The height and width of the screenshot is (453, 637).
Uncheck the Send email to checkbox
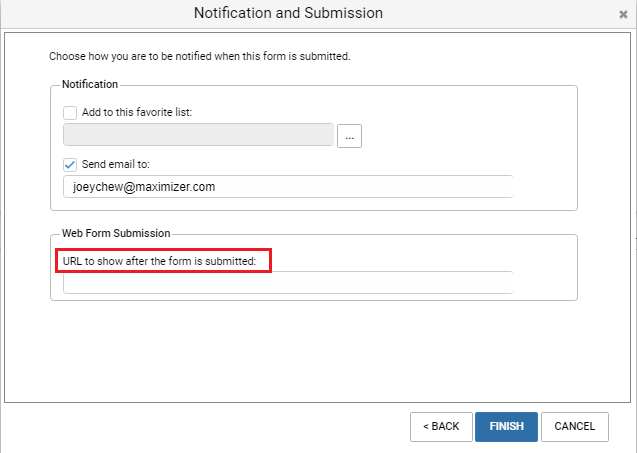coord(70,165)
